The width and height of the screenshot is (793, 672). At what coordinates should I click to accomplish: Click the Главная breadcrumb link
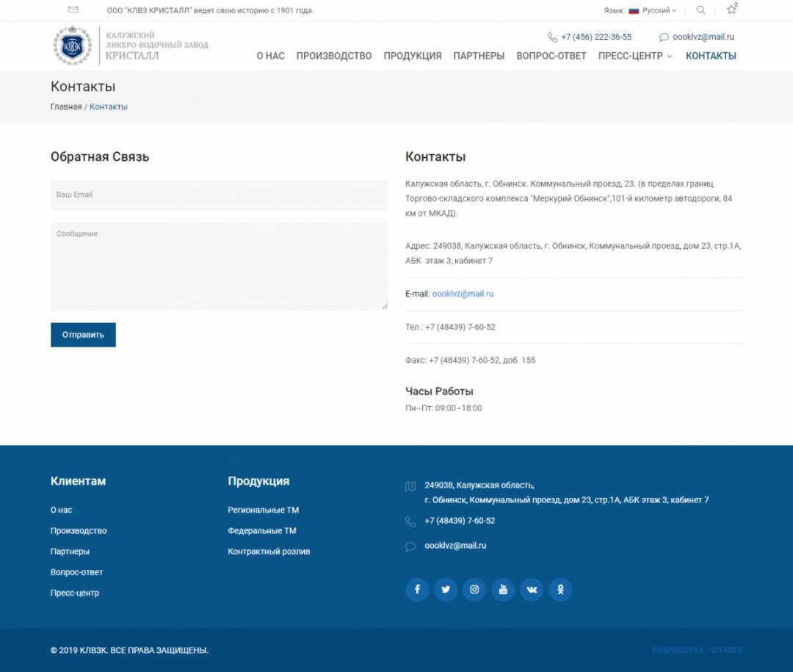click(66, 106)
